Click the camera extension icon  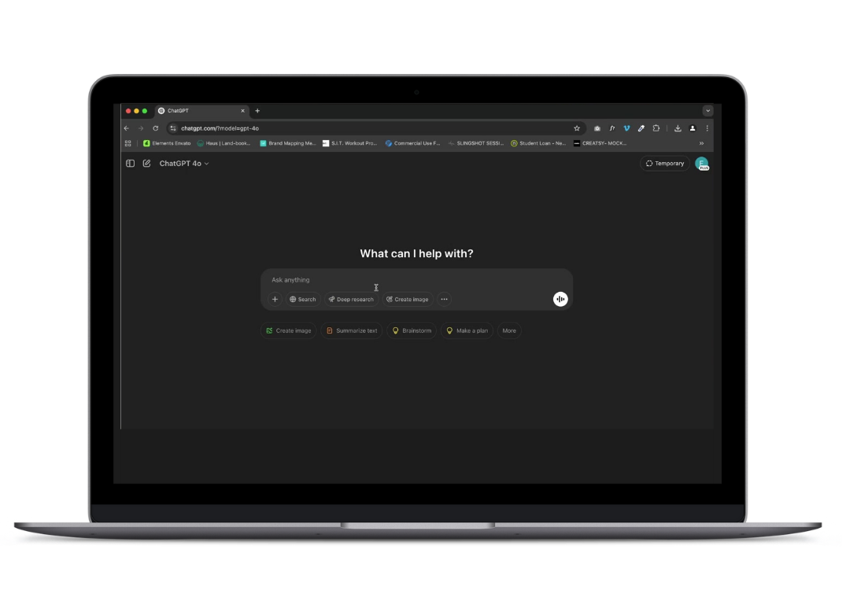click(597, 128)
